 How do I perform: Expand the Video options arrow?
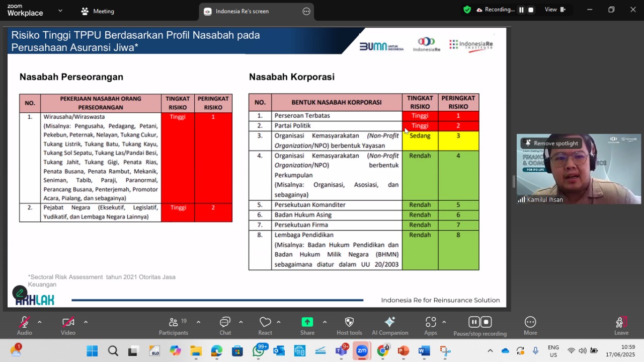pyautogui.click(x=86, y=322)
